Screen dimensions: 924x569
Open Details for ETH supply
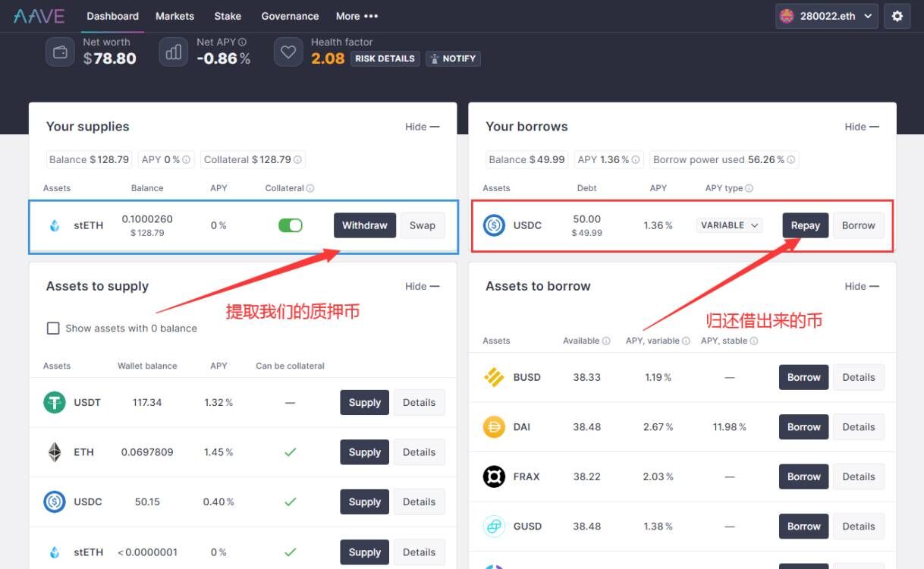[x=420, y=452]
